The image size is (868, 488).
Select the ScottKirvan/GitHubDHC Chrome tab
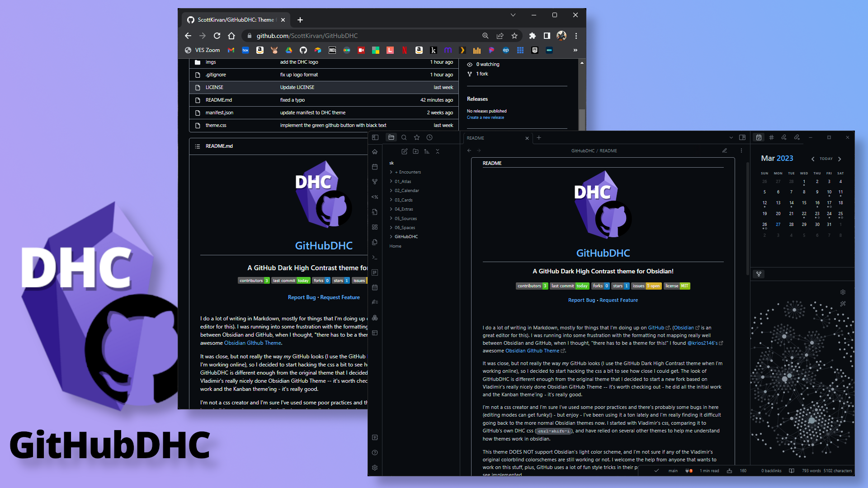point(236,20)
